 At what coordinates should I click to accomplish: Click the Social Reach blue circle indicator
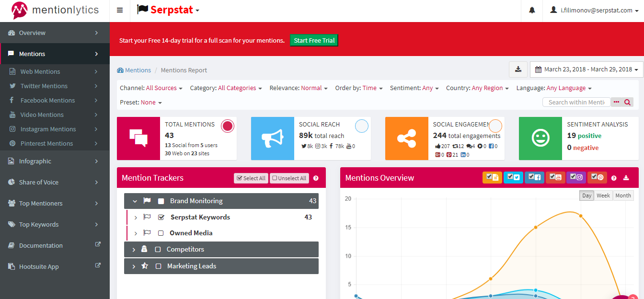tap(362, 126)
